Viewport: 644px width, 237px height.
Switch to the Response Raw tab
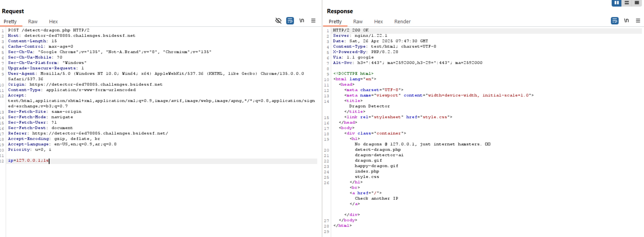[358, 22]
